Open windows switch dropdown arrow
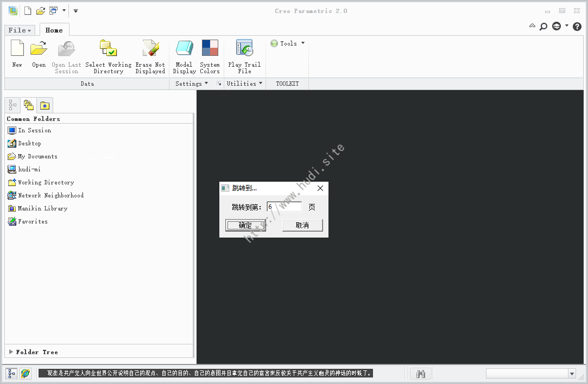This screenshot has width=588, height=384. tap(64, 10)
